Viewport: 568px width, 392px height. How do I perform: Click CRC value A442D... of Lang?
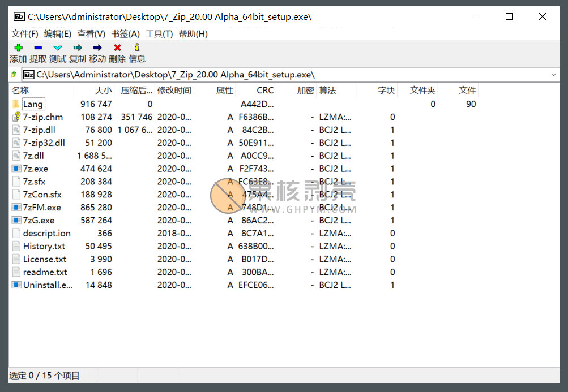257,104
